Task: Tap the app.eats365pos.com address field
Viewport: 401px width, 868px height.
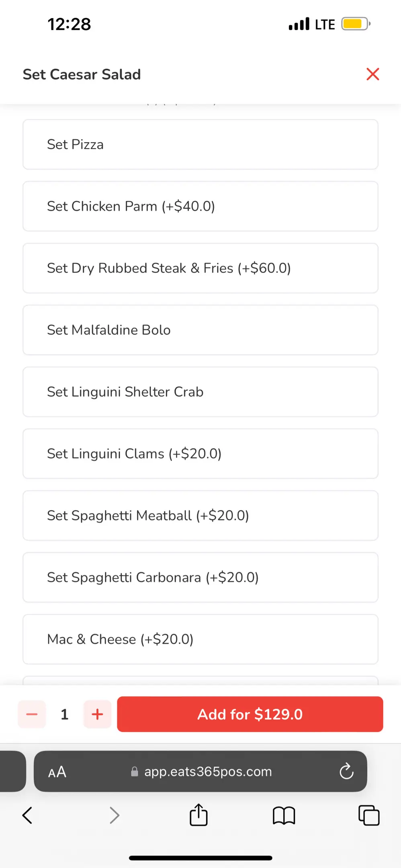Action: click(x=208, y=772)
